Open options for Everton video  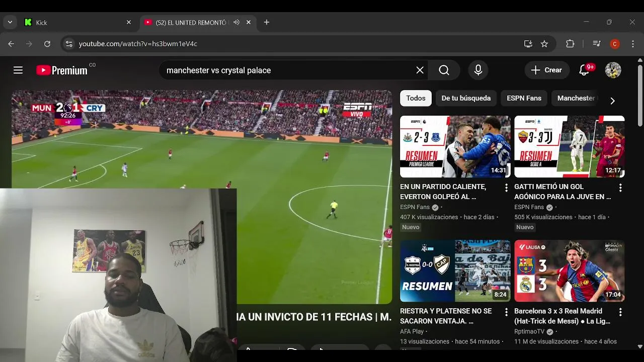click(x=506, y=188)
